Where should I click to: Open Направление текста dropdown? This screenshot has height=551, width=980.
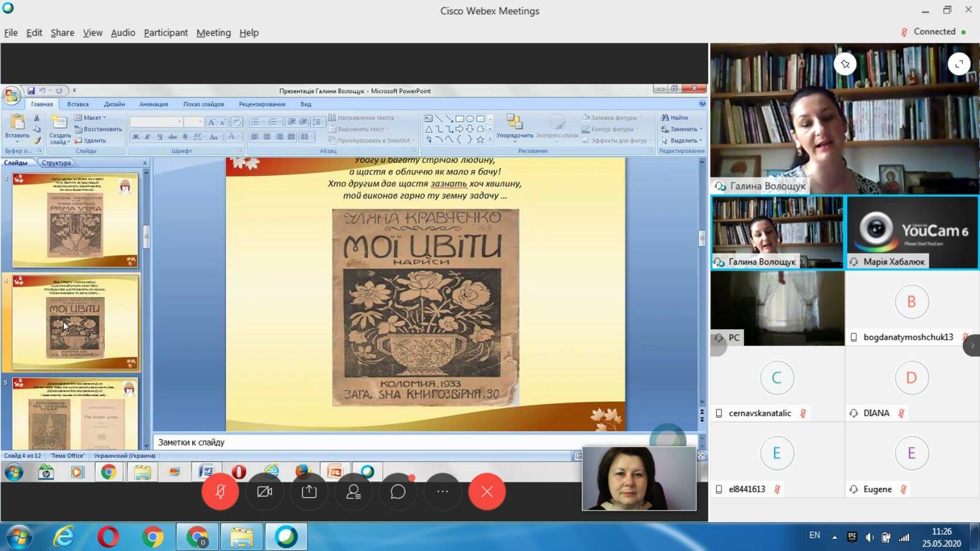pos(364,118)
